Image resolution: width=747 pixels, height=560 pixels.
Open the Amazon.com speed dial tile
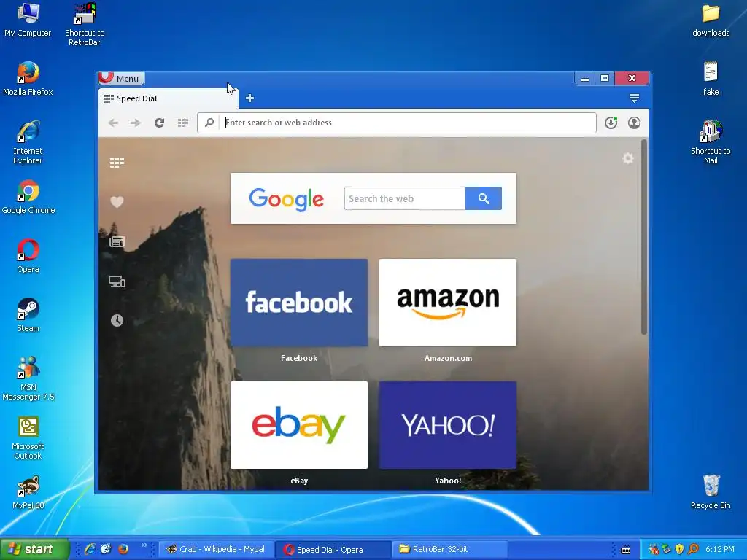[x=448, y=303]
